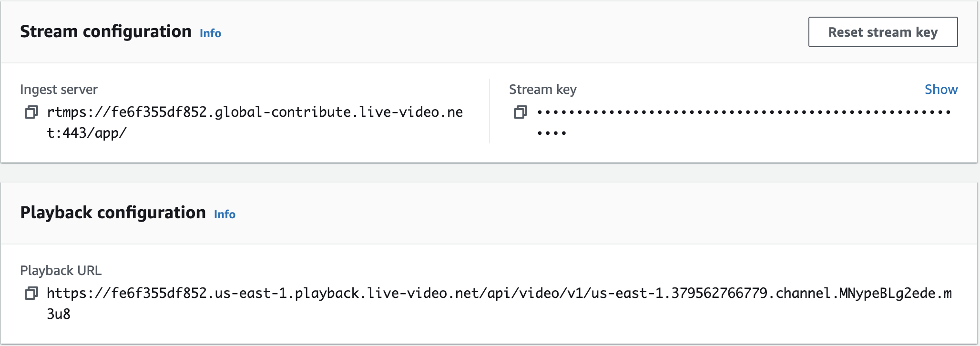The width and height of the screenshot is (980, 346).
Task: Click the Stream configuration heading
Action: (106, 31)
